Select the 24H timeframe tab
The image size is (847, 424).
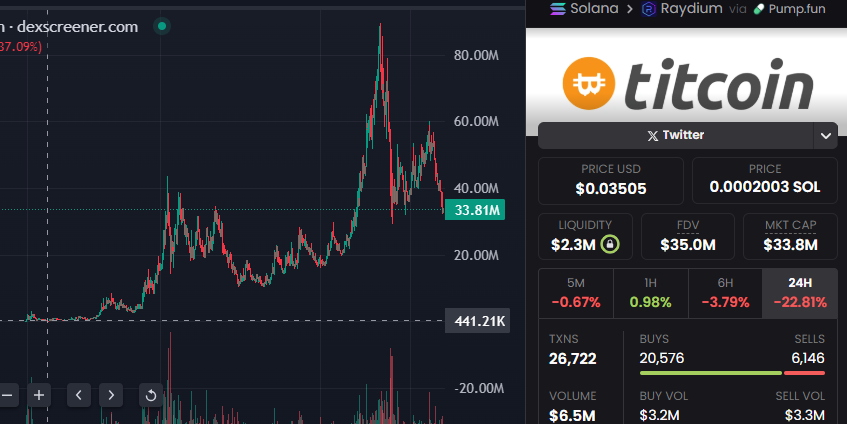(x=800, y=293)
